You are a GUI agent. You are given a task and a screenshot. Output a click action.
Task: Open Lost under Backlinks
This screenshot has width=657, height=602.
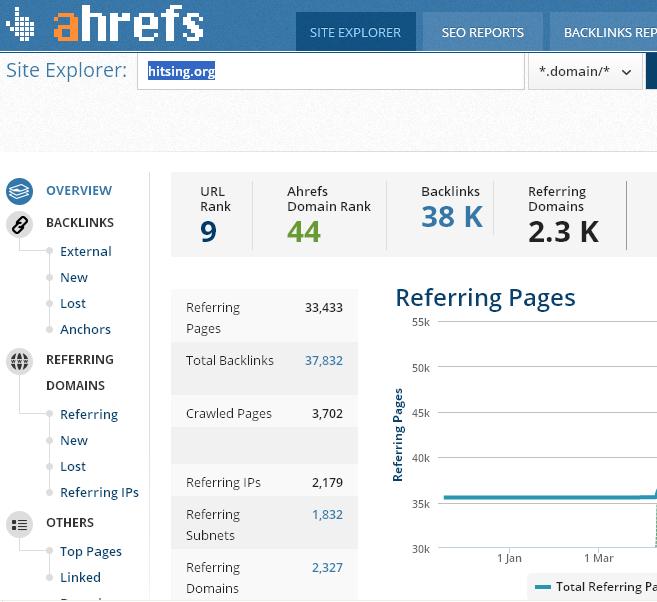click(x=73, y=303)
